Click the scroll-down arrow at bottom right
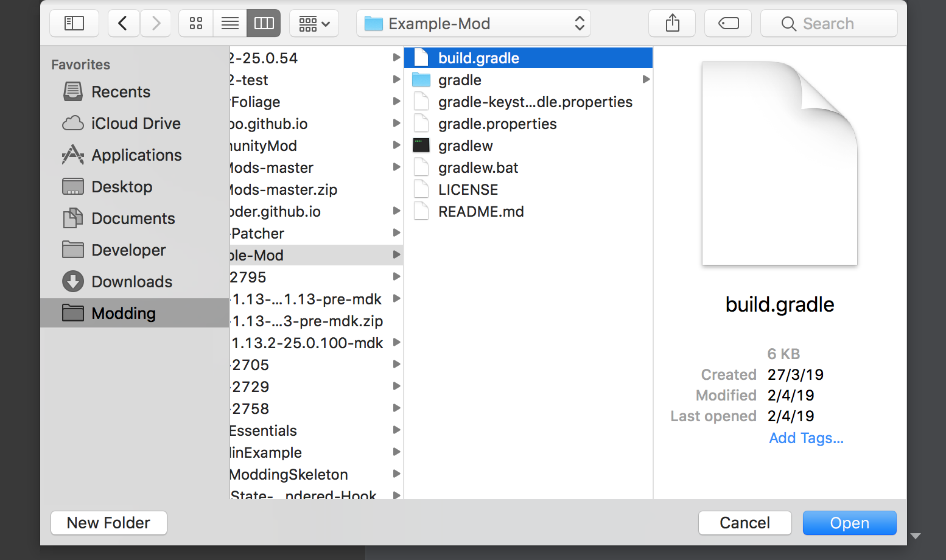The image size is (946, 560). pyautogui.click(x=915, y=536)
